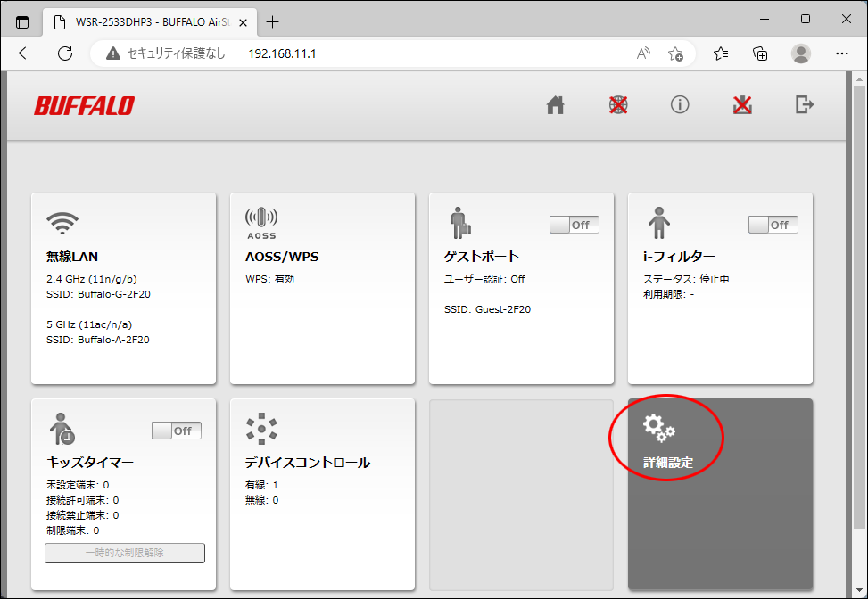Open the i-フィルター tile heading

(679, 257)
